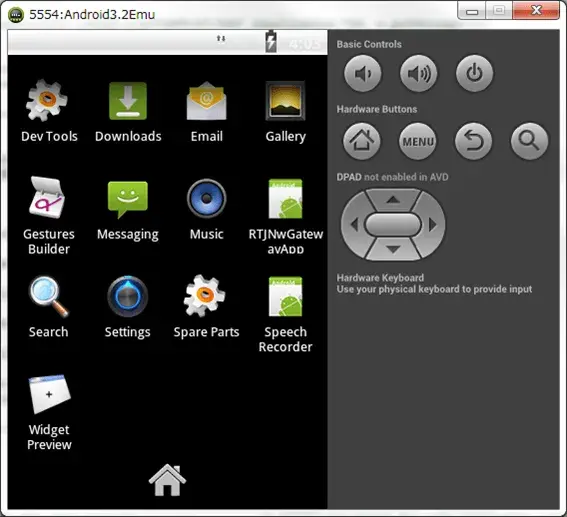The width and height of the screenshot is (567, 517).
Task: Click the emulator icon in the window title bar
Action: point(16,15)
